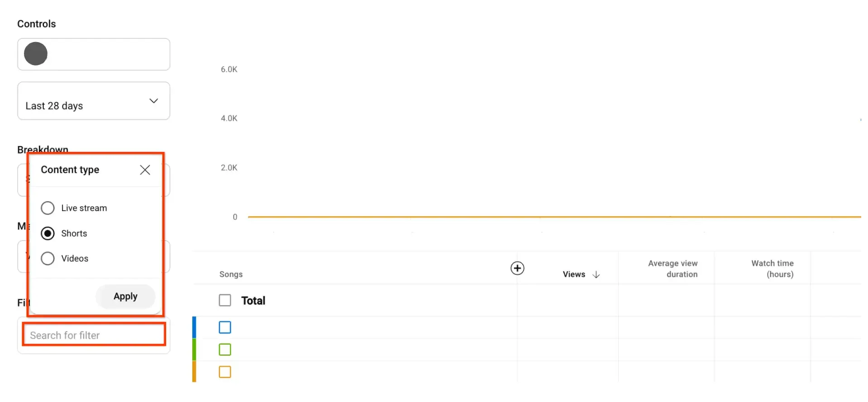The width and height of the screenshot is (868, 402).
Task: Toggle the blue song row checkbox
Action: (225, 327)
